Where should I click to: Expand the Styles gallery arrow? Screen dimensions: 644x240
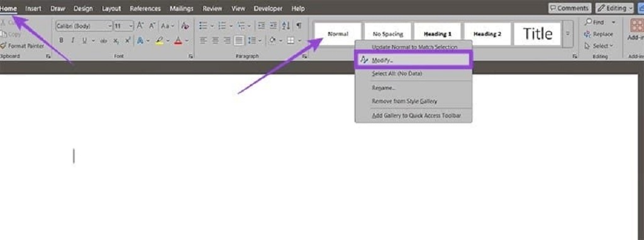pyautogui.click(x=568, y=33)
